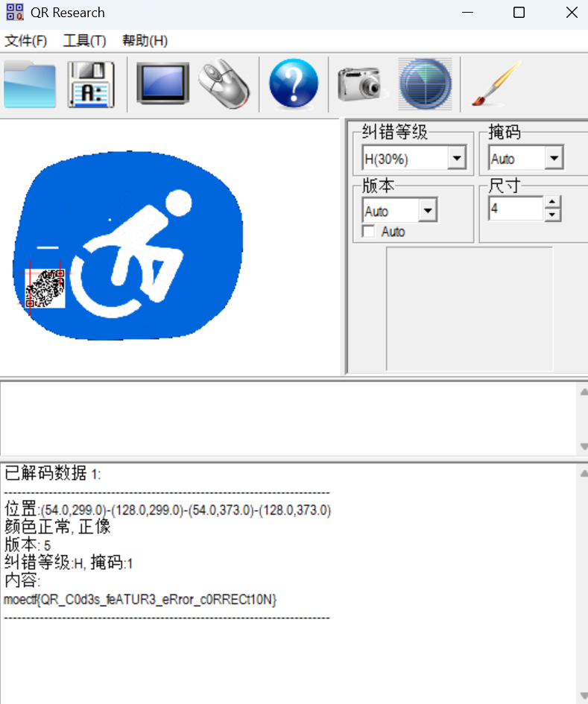
Task: Open help with the blue question mark
Action: (x=294, y=83)
